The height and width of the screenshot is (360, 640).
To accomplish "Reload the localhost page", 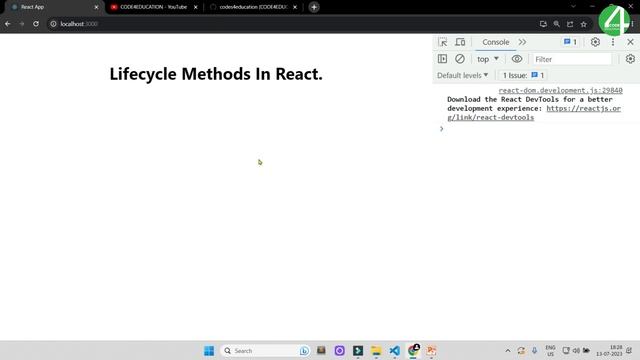I will coord(36,24).
